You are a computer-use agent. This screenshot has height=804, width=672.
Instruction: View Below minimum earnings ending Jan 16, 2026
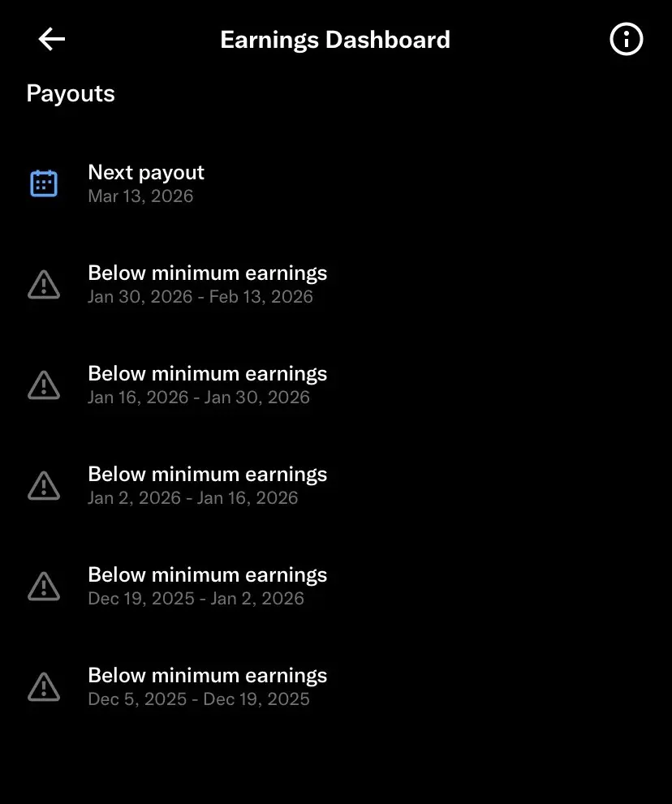coord(207,474)
